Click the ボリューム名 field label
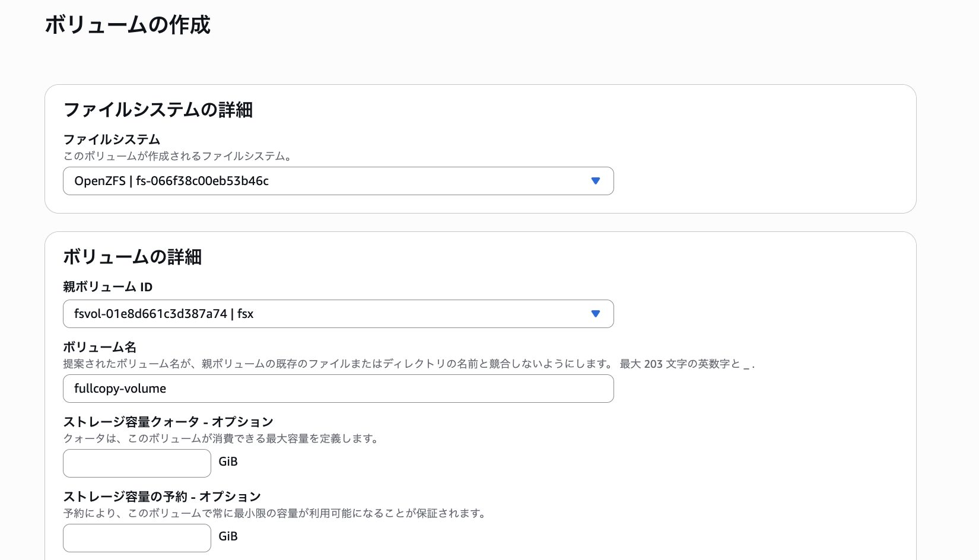The width and height of the screenshot is (979, 560). (x=100, y=347)
